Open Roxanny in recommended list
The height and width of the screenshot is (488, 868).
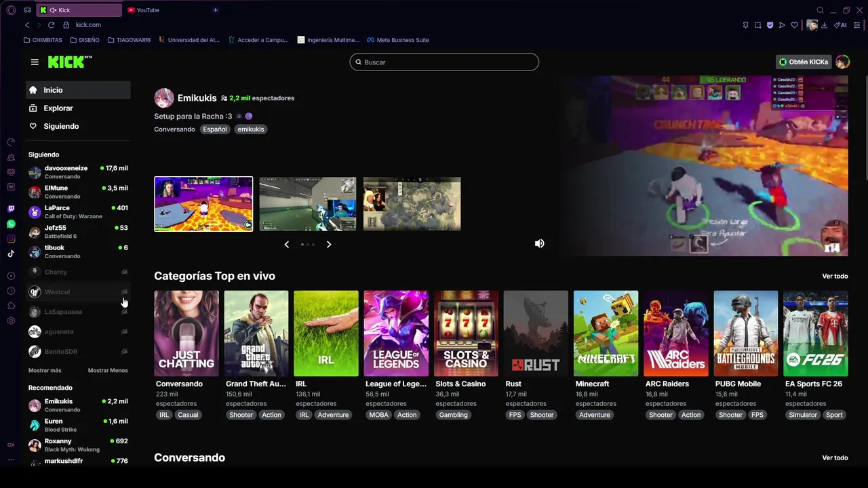(x=78, y=445)
